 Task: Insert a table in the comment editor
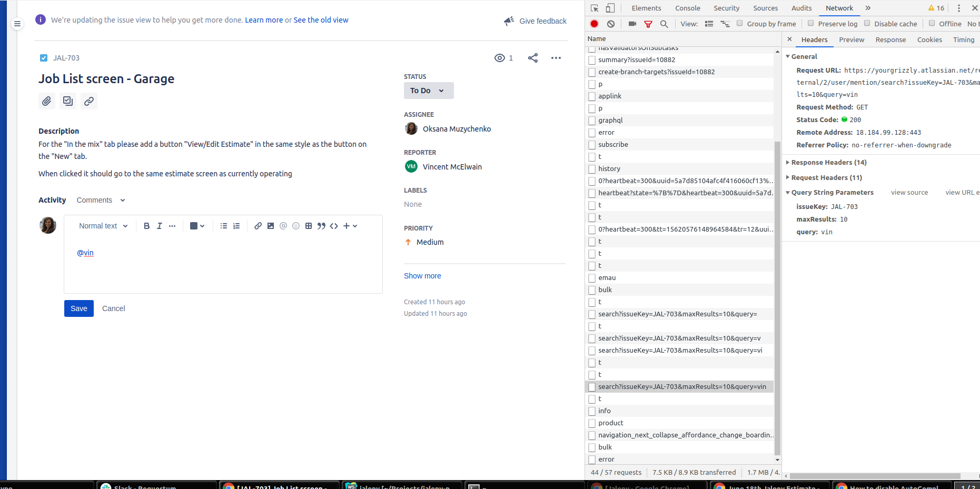pyautogui.click(x=309, y=226)
